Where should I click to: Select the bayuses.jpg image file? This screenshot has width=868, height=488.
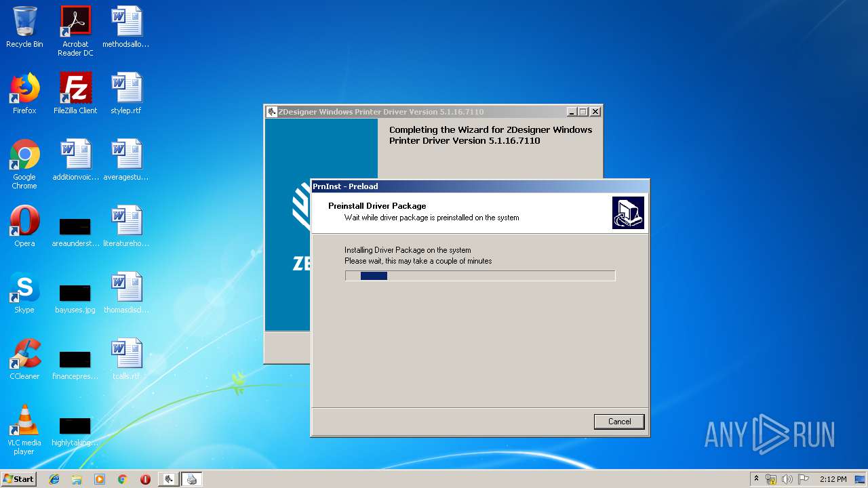75,297
